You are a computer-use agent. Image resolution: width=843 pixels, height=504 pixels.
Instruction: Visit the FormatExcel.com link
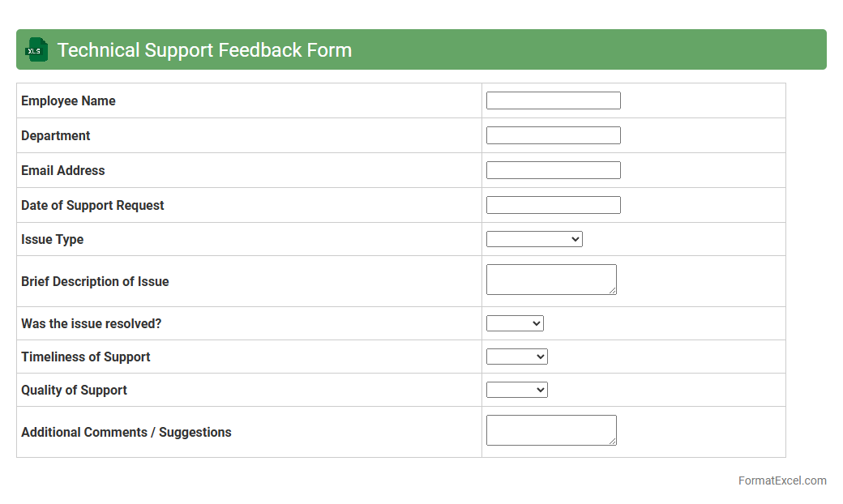click(782, 481)
